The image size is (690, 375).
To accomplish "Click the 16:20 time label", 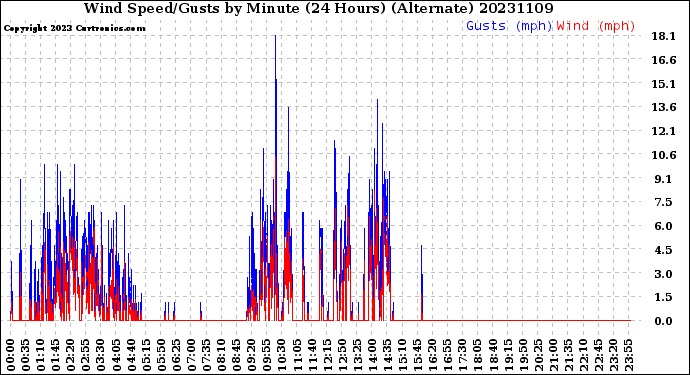I will point(433,355).
